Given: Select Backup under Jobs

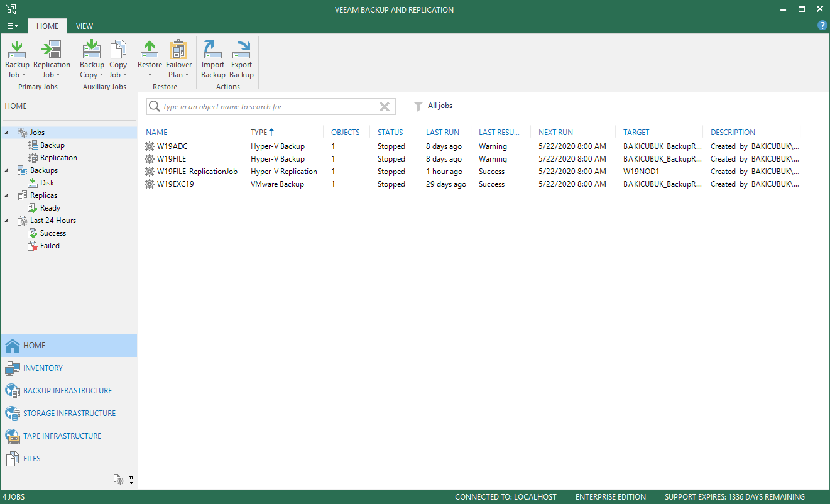Looking at the screenshot, I should click(x=52, y=145).
